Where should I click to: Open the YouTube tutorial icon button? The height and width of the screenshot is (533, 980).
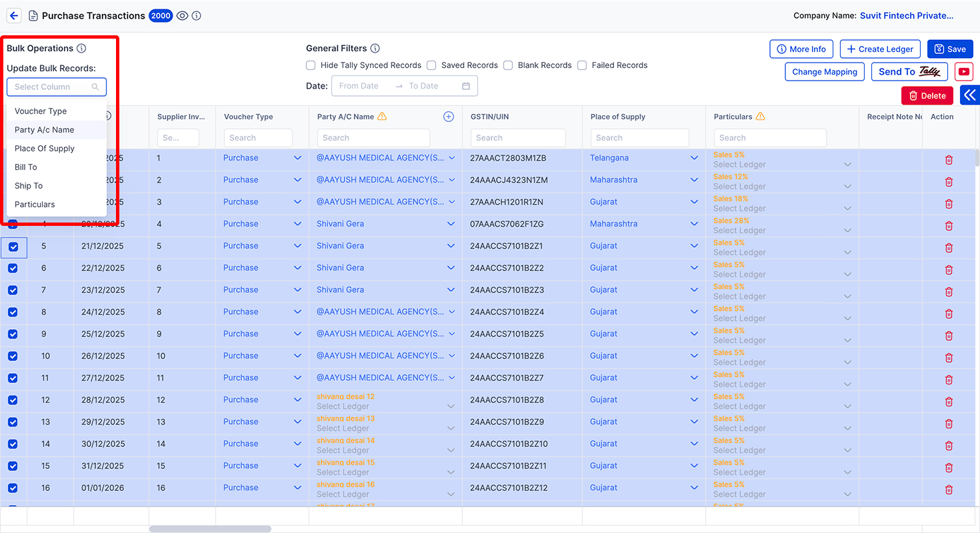(963, 71)
